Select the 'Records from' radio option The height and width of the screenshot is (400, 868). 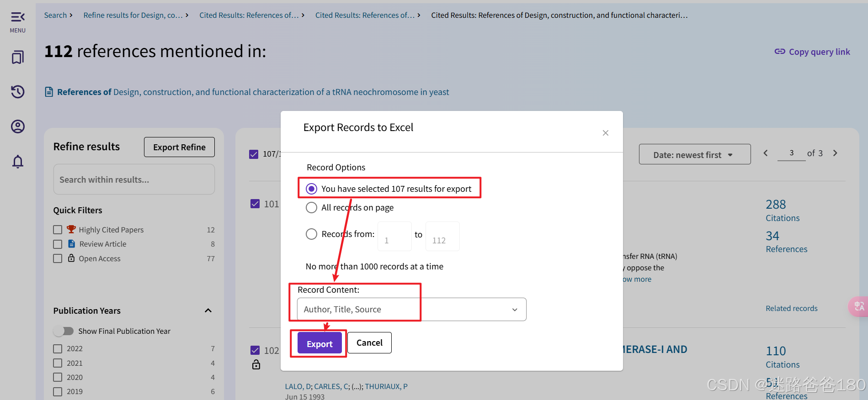311,234
